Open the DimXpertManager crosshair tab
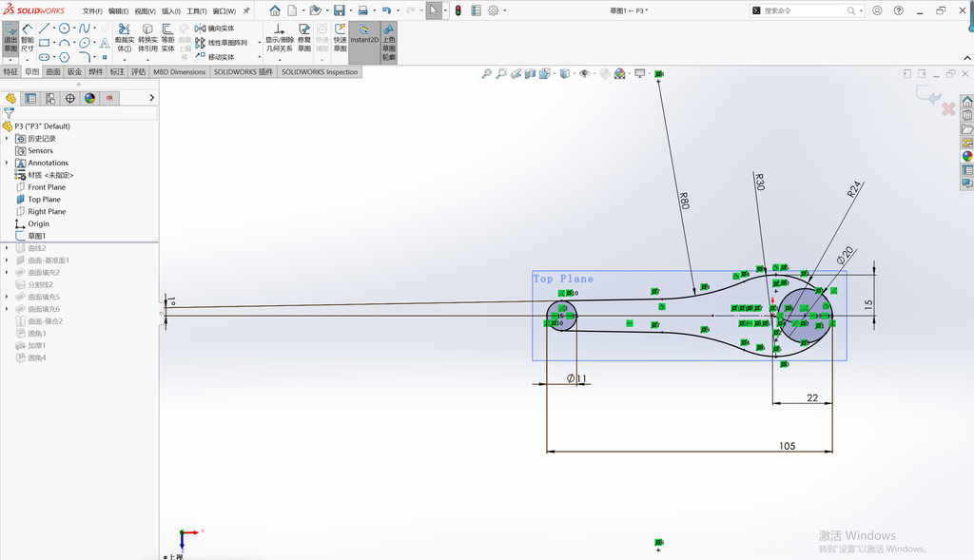 70,98
